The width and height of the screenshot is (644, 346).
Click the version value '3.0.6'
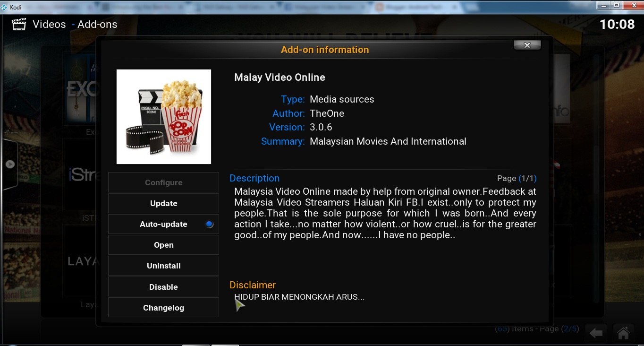321,127
